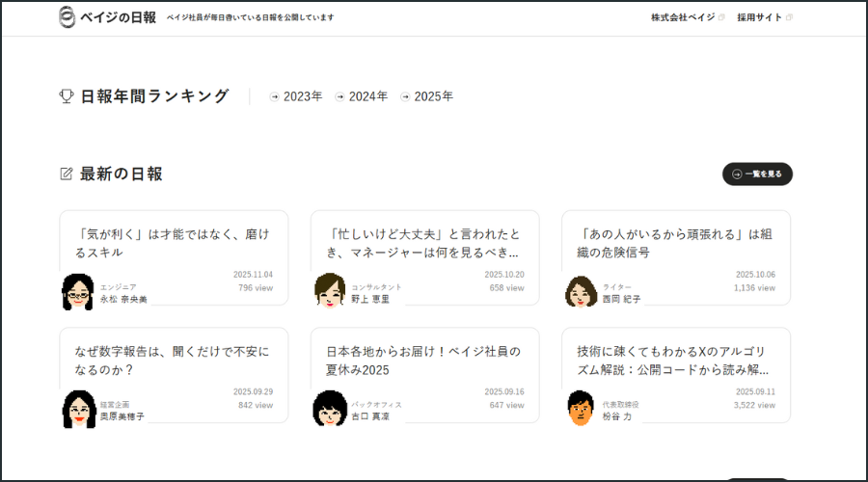Click the role label ライター
The height and width of the screenshot is (482, 868).
tap(616, 287)
